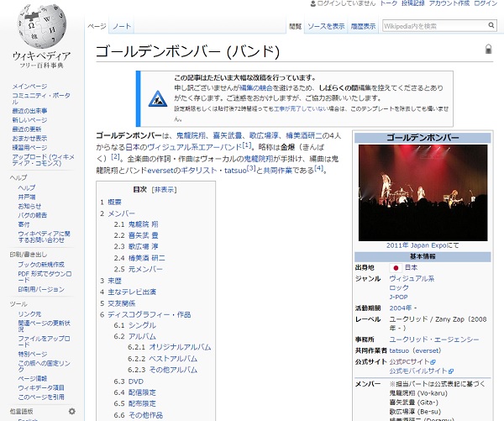Open 新しいページ in the sidebar

tap(29, 120)
